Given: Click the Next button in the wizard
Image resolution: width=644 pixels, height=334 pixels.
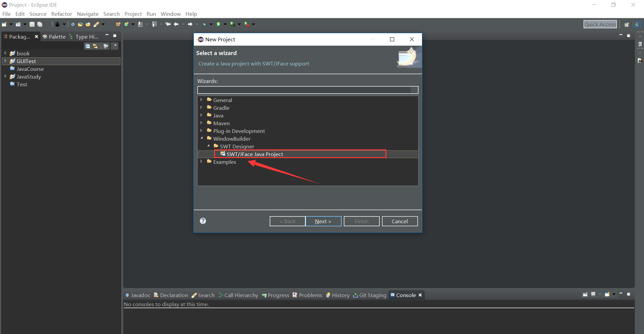Looking at the screenshot, I should 323,221.
